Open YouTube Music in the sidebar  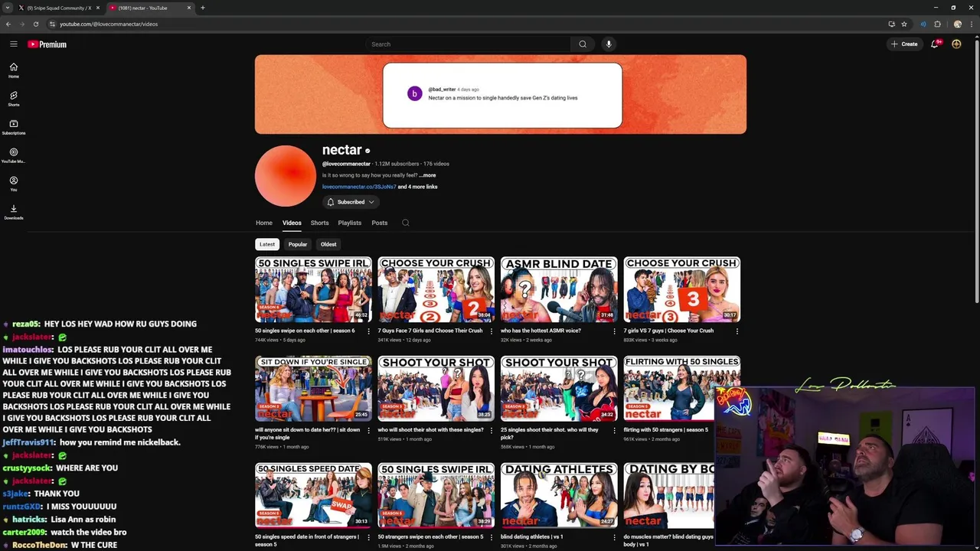pyautogui.click(x=13, y=155)
